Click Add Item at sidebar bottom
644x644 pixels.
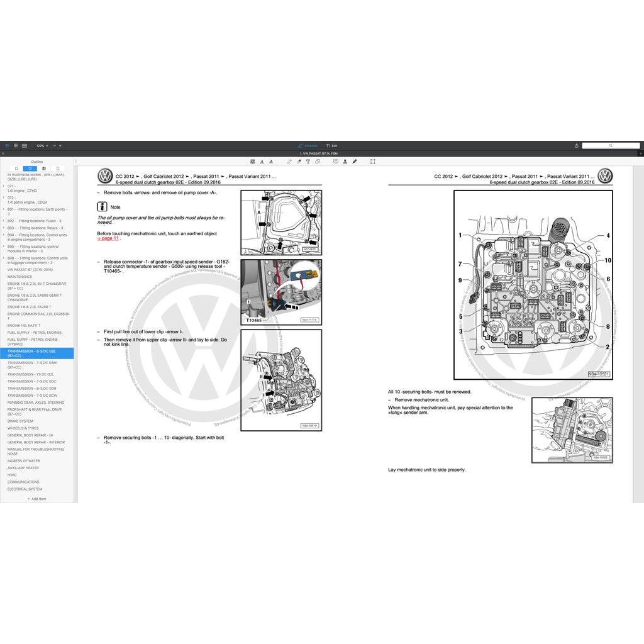(36, 499)
